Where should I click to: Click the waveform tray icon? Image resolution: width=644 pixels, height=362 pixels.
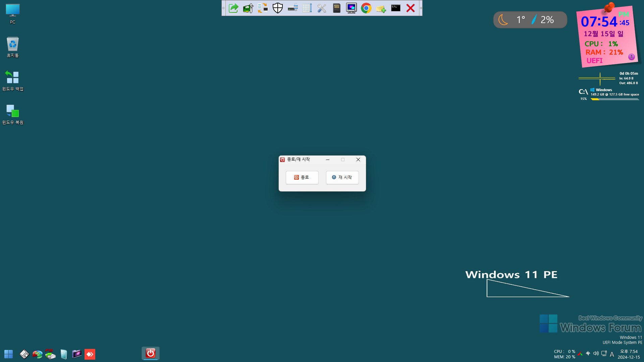tap(588, 353)
